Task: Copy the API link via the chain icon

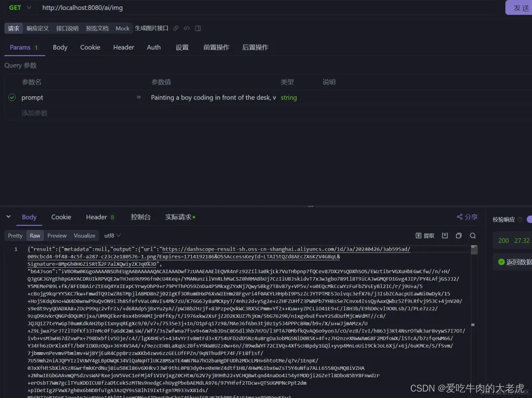Action: coord(175,28)
